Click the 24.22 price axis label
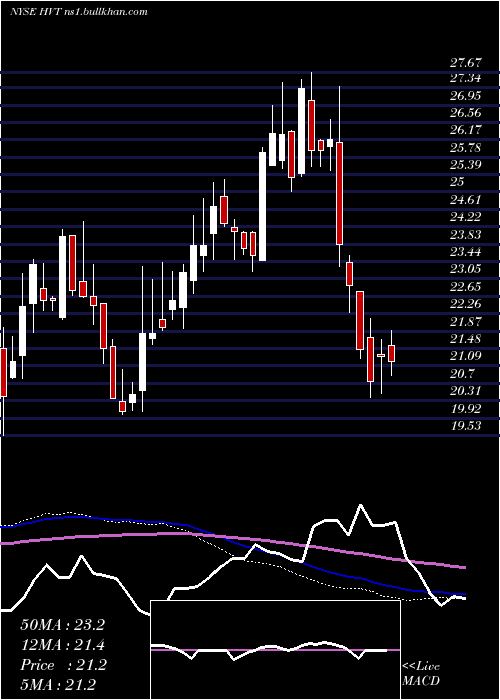500x700 pixels. (466, 217)
